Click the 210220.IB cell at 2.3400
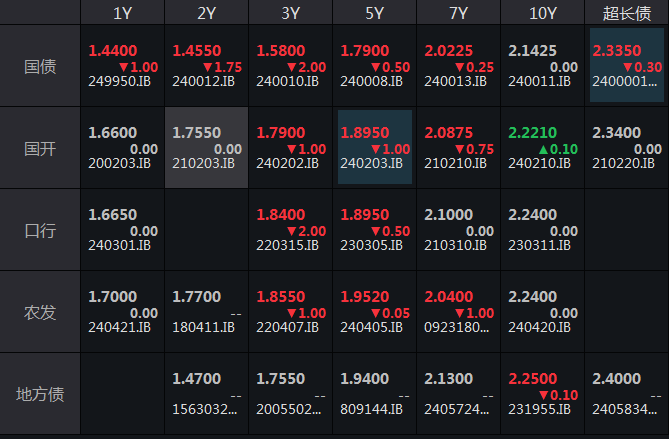Screen dimensions: 669x439 [x=626, y=148]
